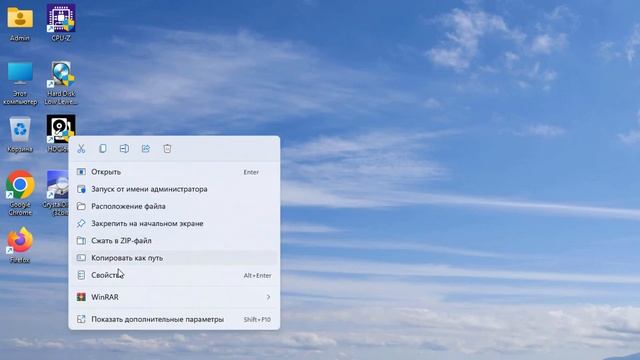Select the CrystalDisk desktop shortcut
The width and height of the screenshot is (640, 360).
pos(57,193)
